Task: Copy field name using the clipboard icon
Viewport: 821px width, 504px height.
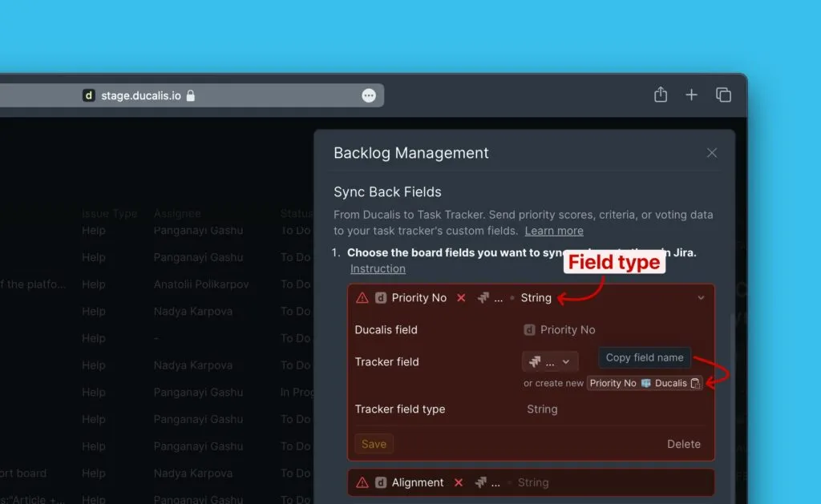Action: tap(696, 383)
